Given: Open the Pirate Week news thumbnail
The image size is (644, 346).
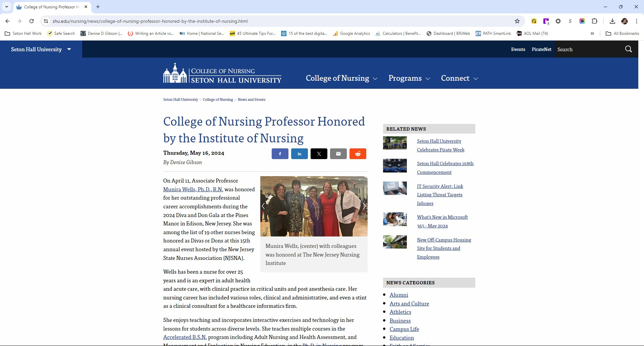Looking at the screenshot, I should pos(395,143).
